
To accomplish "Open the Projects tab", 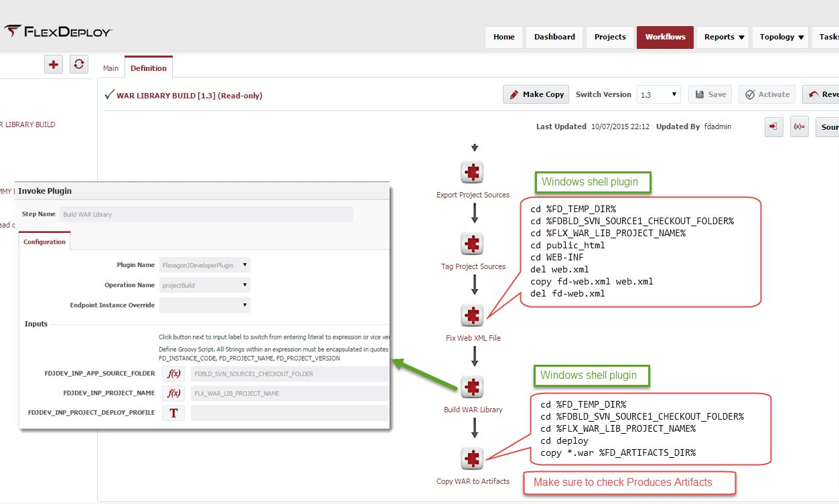I will pos(610,37).
